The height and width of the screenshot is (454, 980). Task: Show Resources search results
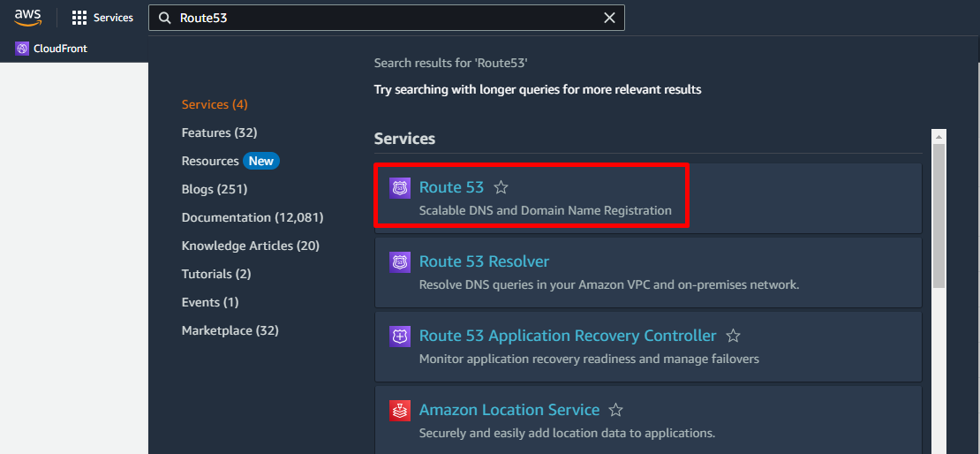(x=210, y=161)
